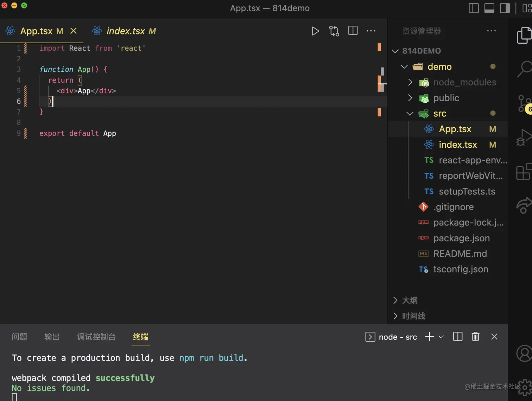Open the share arrow activity bar icon

point(524,205)
